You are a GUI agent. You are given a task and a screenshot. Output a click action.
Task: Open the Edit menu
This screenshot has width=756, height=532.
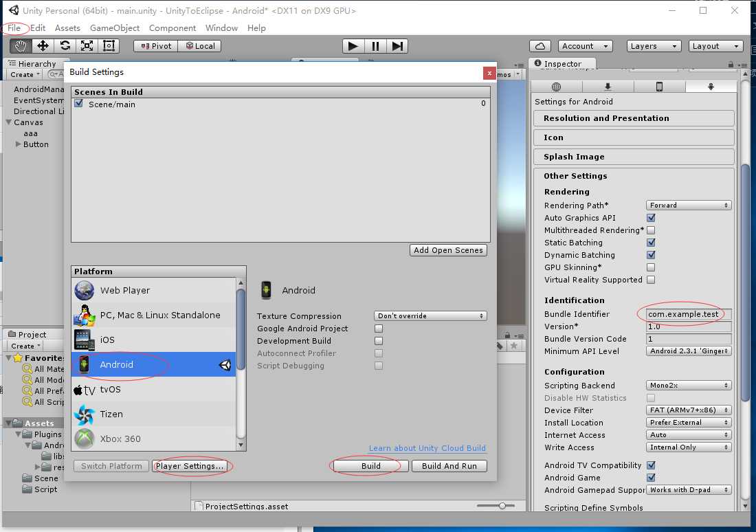click(x=38, y=28)
